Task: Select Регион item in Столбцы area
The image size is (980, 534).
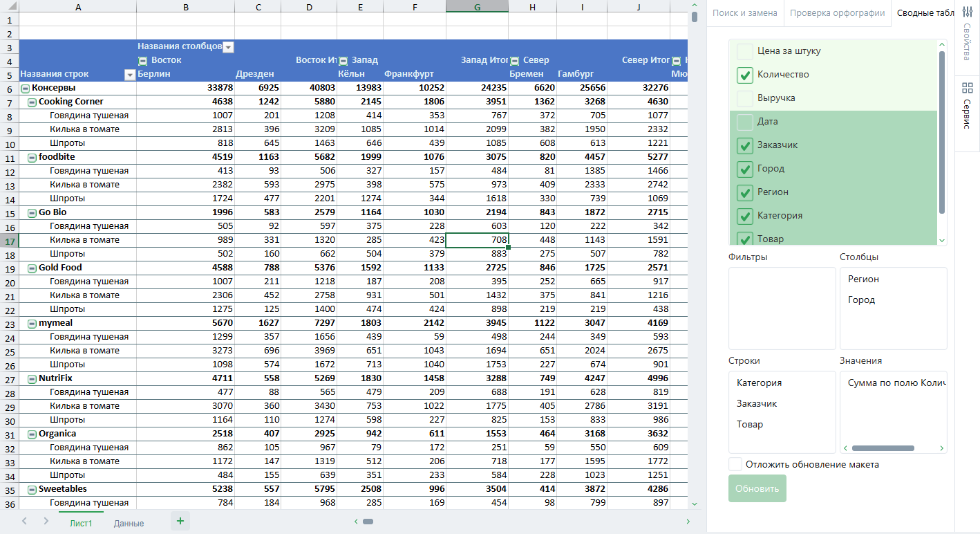Action: 863,279
